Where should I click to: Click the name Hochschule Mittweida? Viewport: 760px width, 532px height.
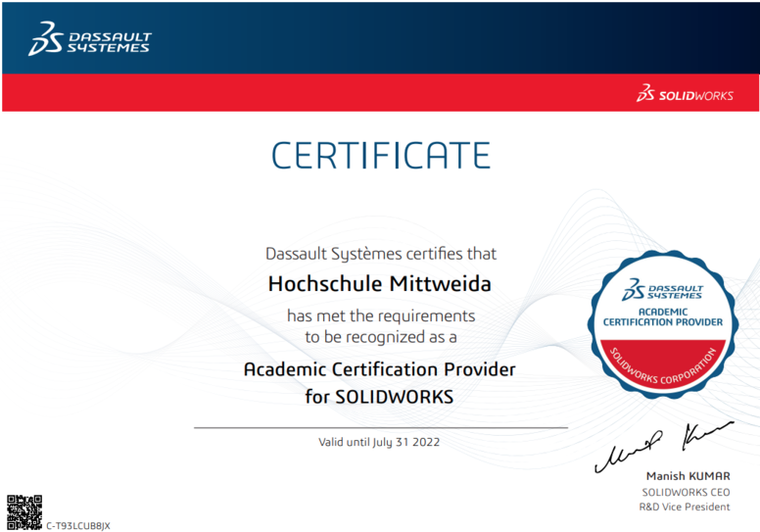click(380, 284)
